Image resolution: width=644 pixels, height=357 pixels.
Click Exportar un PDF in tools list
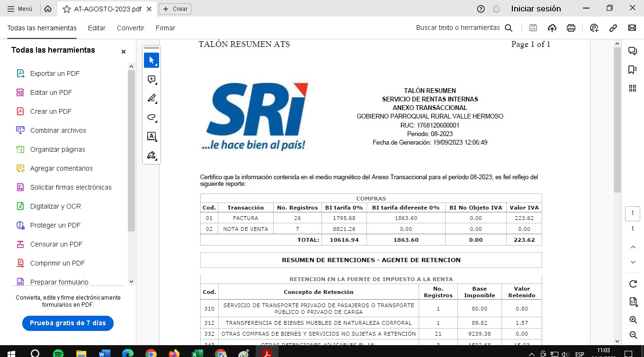tap(55, 73)
